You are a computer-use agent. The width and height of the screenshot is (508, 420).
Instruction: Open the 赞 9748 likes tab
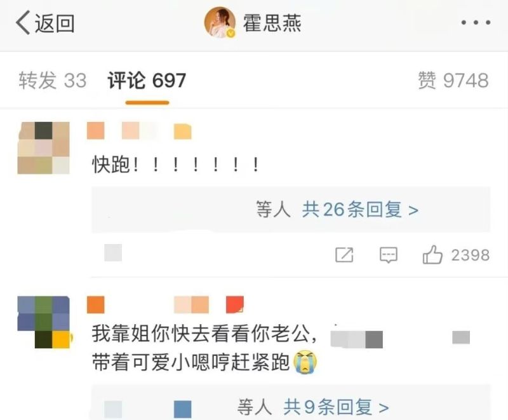(x=453, y=80)
